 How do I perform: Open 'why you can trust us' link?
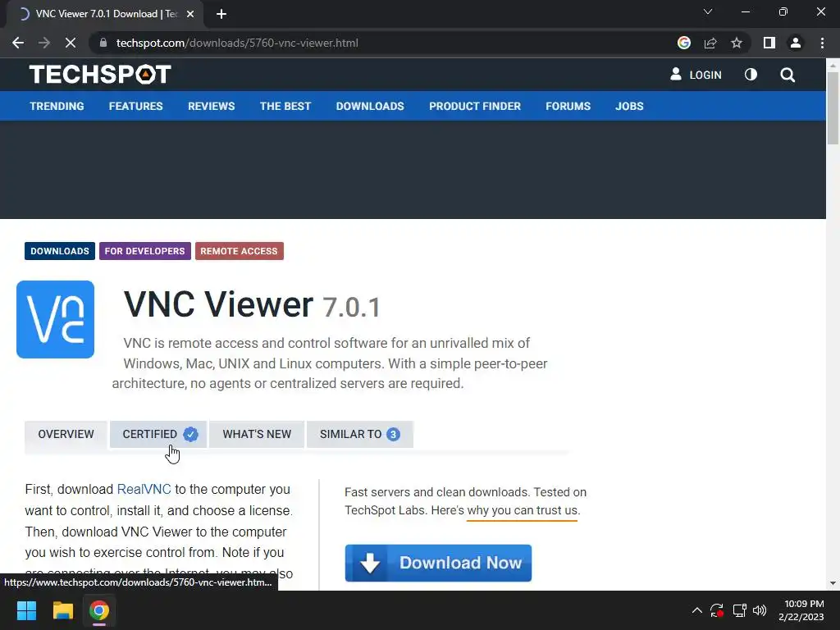pyautogui.click(x=523, y=510)
